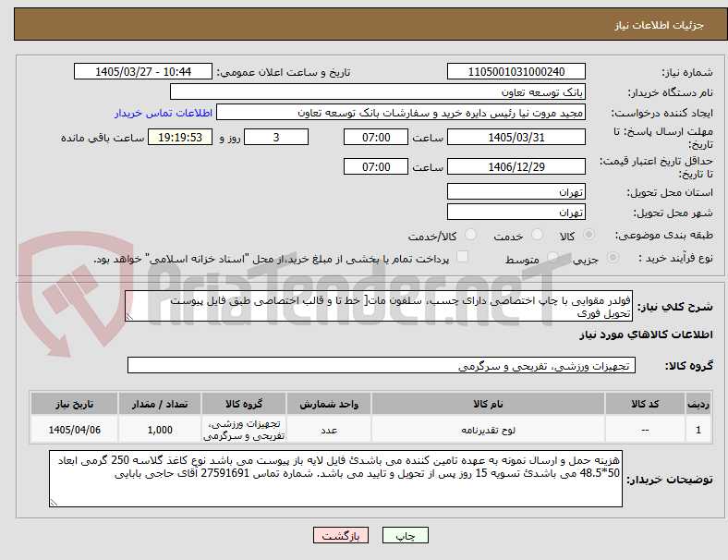Click the announcement date field 1405/03/27 - 10:44
The height and width of the screenshot is (560, 728).
[x=143, y=71]
